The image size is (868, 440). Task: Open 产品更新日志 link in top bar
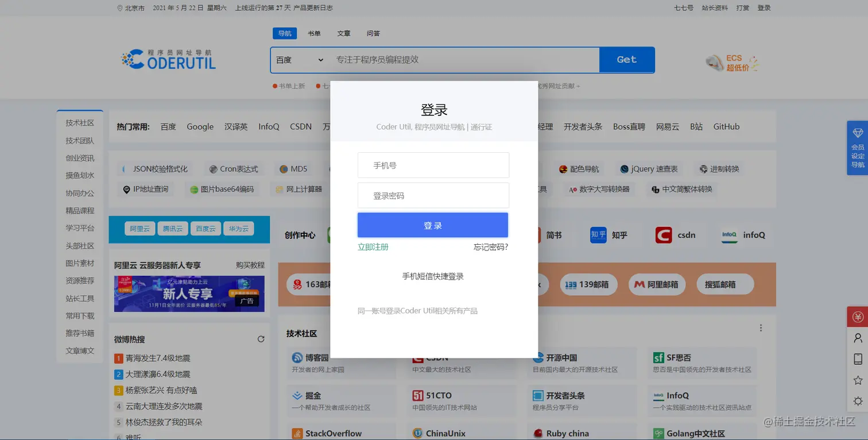(x=313, y=8)
